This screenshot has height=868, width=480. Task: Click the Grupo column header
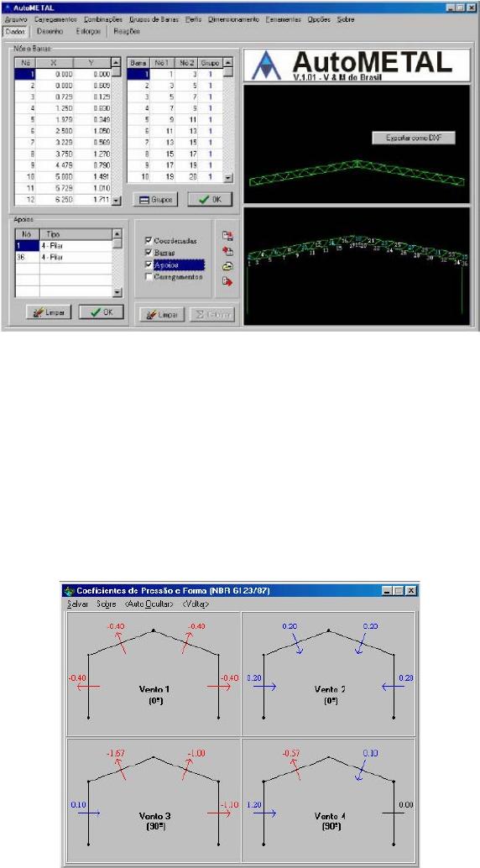coord(211,63)
